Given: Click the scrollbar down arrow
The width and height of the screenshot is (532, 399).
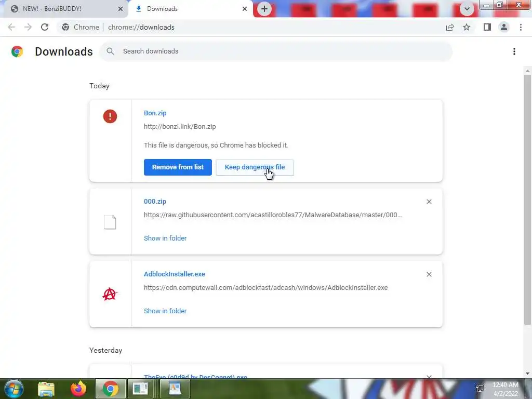Looking at the screenshot, I should click(527, 373).
